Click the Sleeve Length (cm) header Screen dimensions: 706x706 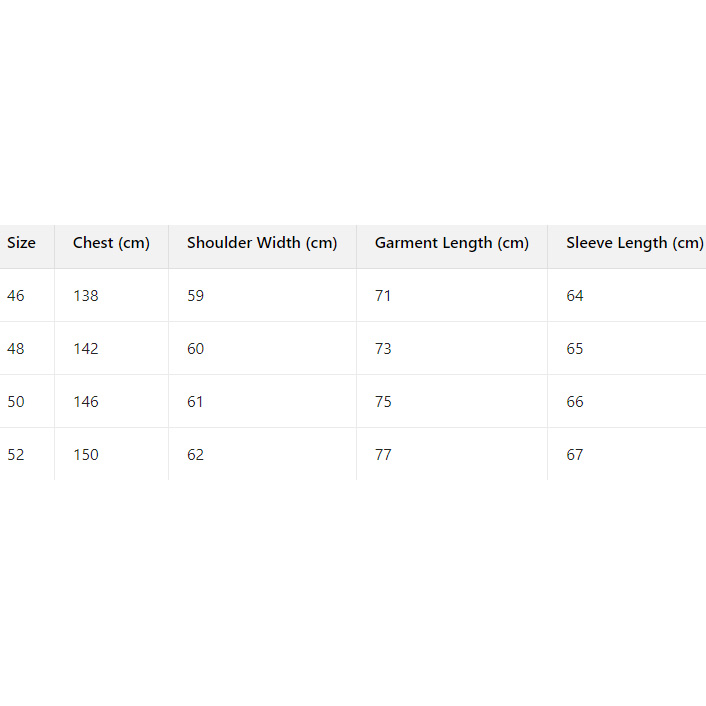(634, 243)
